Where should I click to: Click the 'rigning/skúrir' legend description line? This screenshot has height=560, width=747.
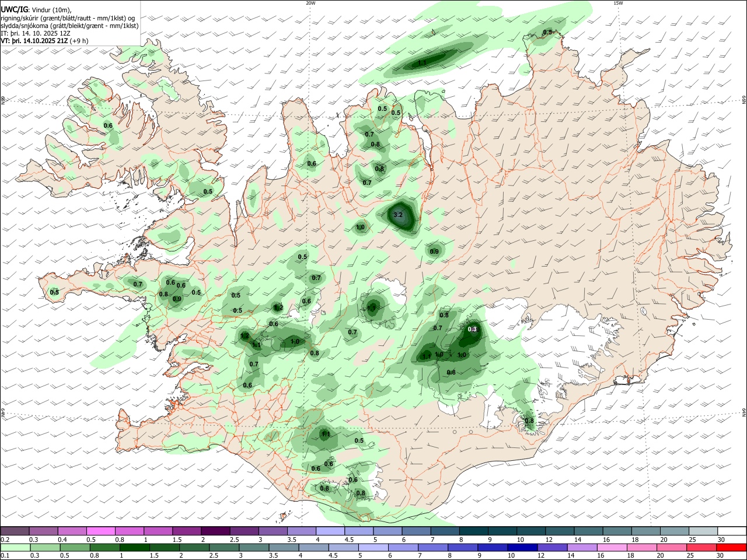[68, 18]
